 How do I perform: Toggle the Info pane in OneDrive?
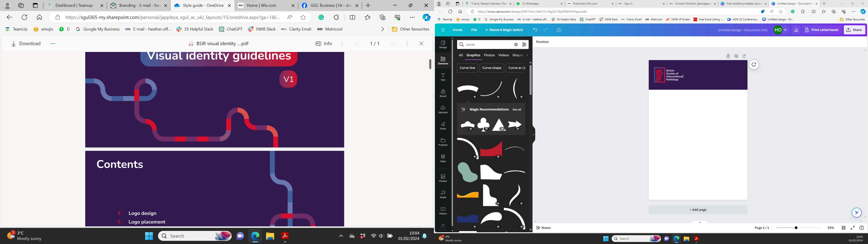(x=324, y=43)
